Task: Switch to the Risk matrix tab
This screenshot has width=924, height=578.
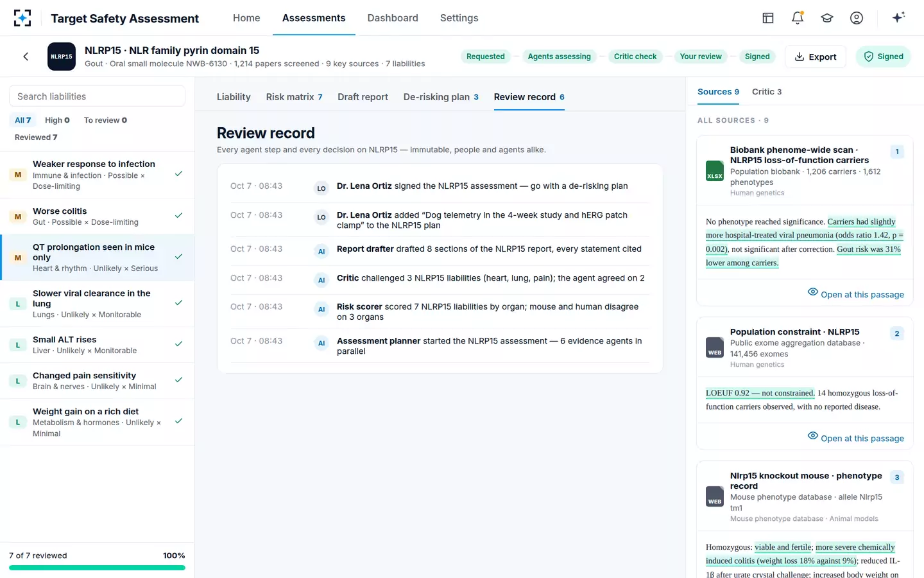Action: (294, 97)
